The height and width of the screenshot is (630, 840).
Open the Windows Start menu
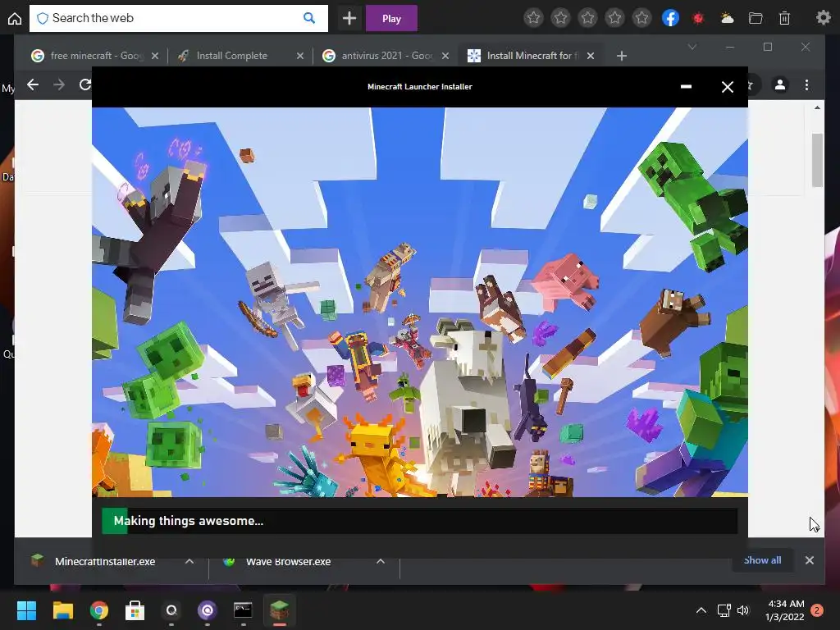point(26,610)
